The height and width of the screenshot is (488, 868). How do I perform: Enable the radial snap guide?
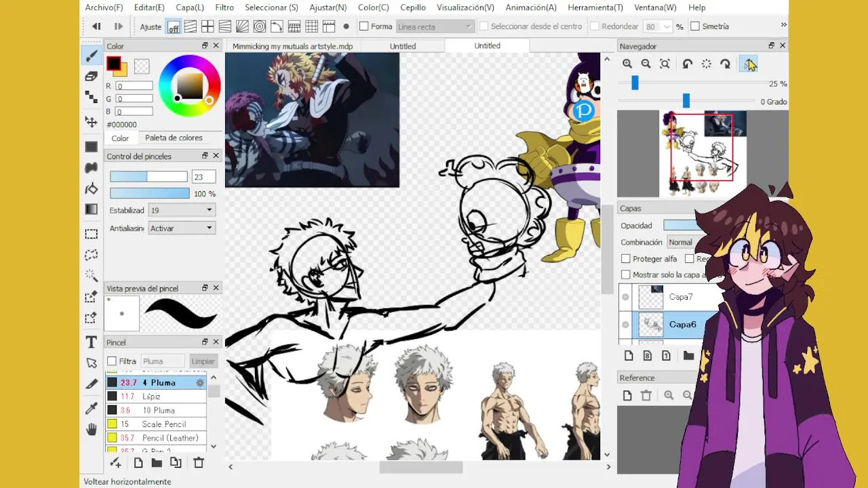[242, 27]
